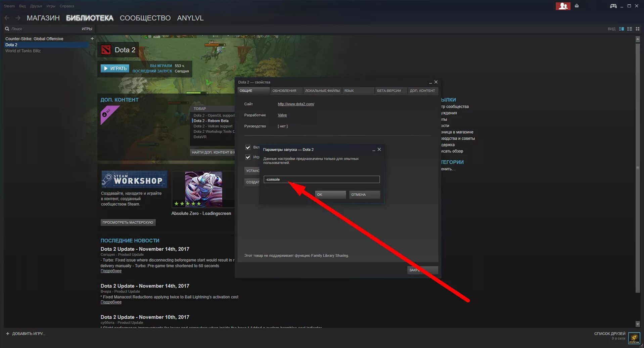644x348 pixels.
Task: Click the back navigation arrow
Action: tap(7, 18)
